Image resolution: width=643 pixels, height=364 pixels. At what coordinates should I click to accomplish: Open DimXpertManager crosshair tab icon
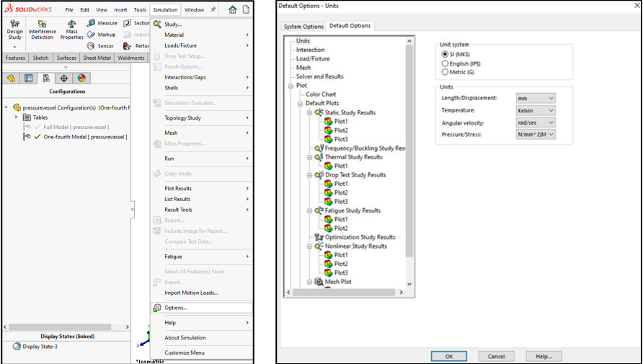(63, 78)
